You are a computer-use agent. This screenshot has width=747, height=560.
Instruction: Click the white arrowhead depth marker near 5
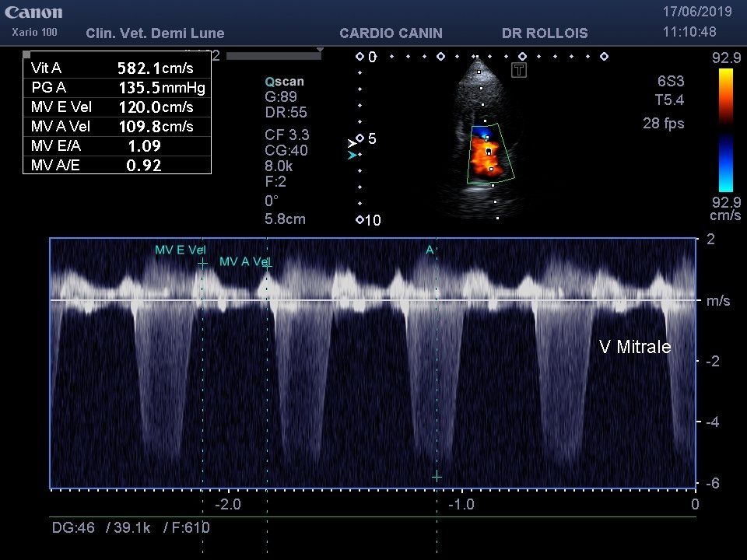(x=352, y=143)
